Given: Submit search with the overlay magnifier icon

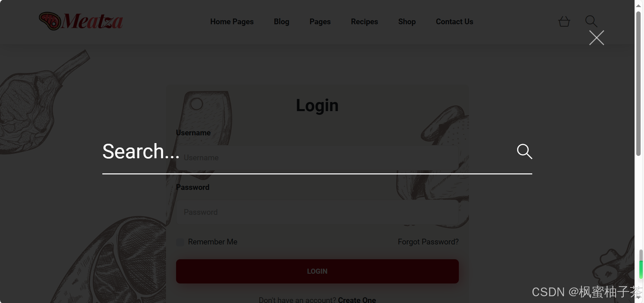Looking at the screenshot, I should (x=524, y=151).
